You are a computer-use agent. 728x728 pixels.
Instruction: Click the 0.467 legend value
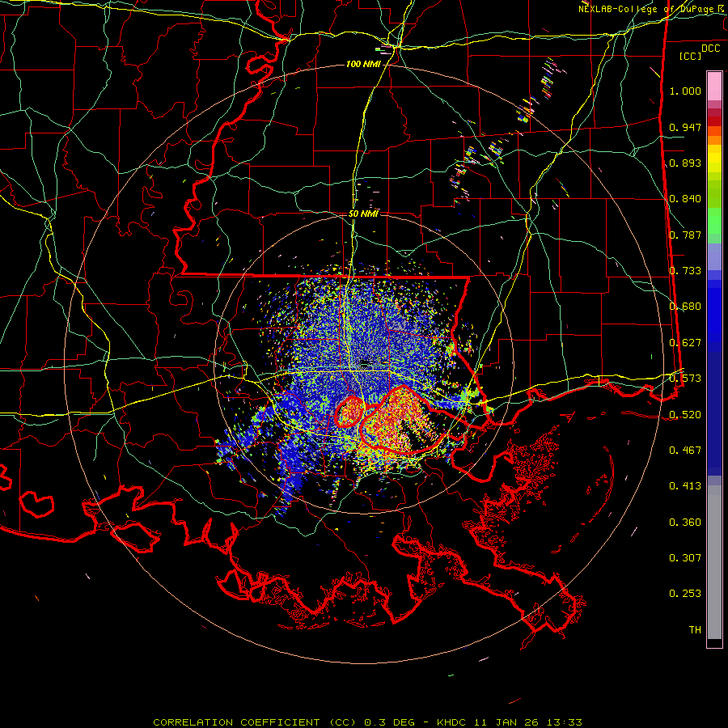click(x=685, y=451)
